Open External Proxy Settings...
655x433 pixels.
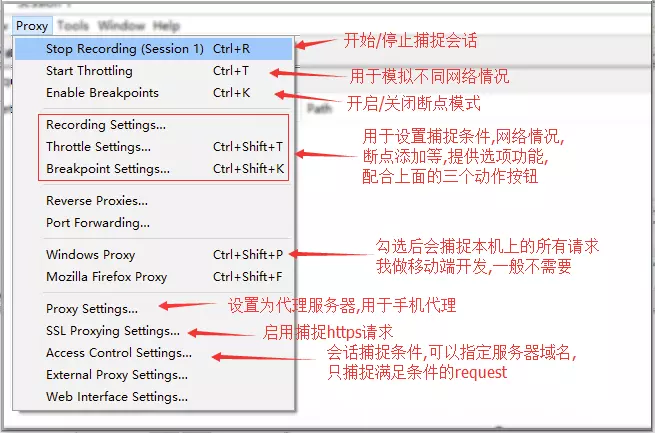click(x=154, y=375)
